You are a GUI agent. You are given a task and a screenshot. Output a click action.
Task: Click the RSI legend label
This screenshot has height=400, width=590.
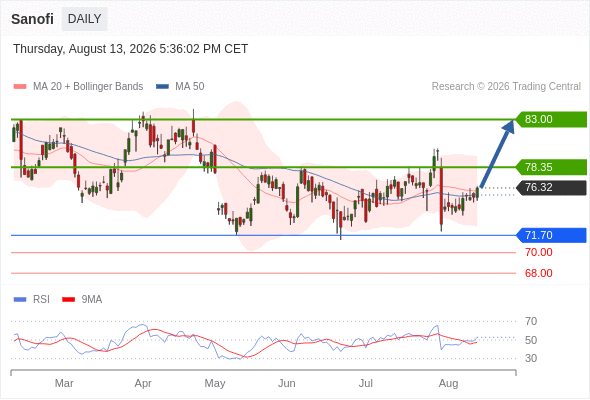(41, 300)
